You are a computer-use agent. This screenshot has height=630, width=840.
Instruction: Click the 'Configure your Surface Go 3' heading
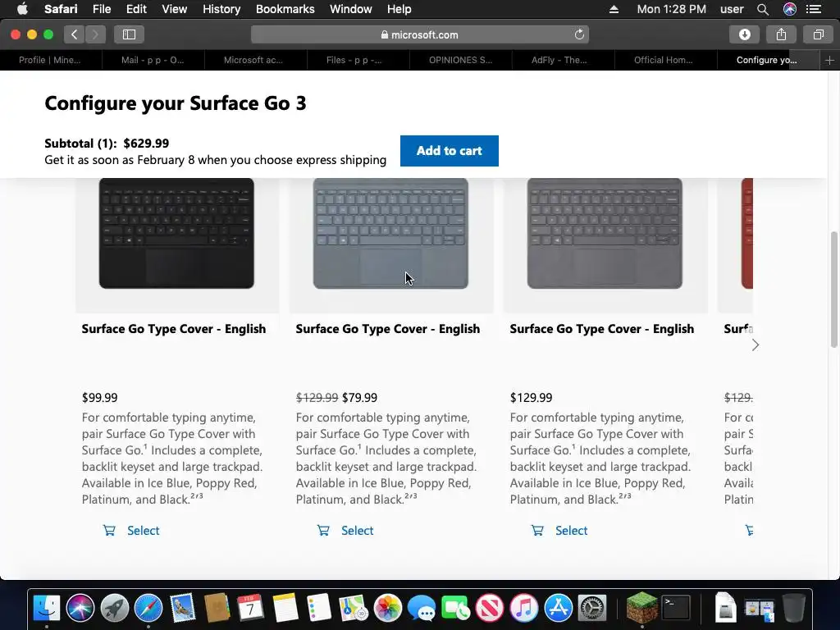click(x=176, y=103)
